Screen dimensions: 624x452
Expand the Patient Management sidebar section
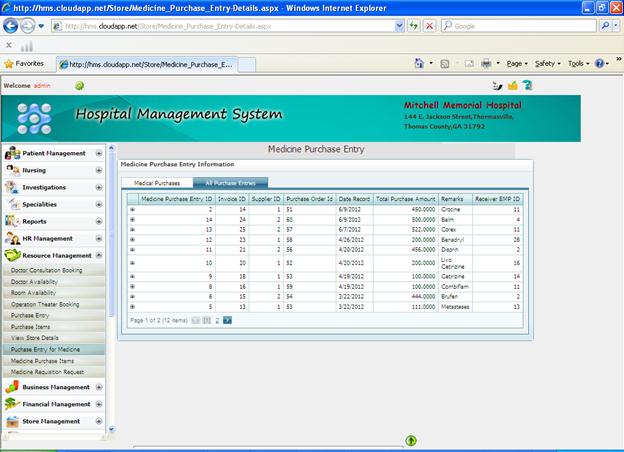99,153
